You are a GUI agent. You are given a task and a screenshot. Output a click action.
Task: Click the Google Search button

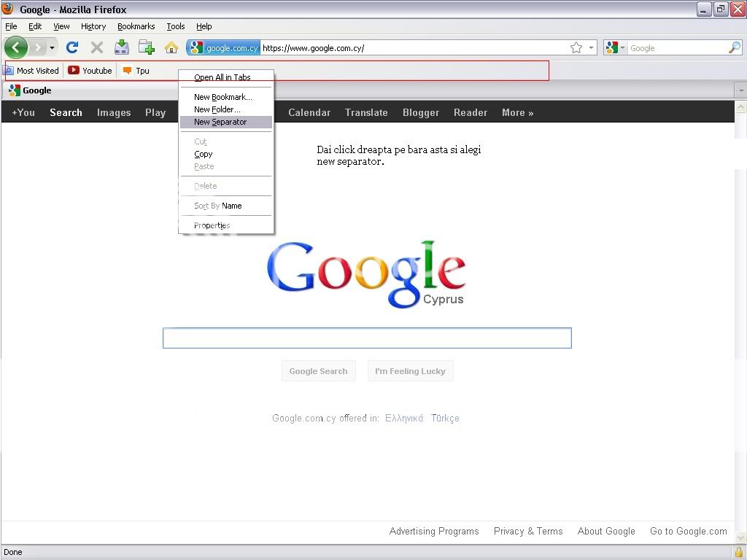(318, 371)
